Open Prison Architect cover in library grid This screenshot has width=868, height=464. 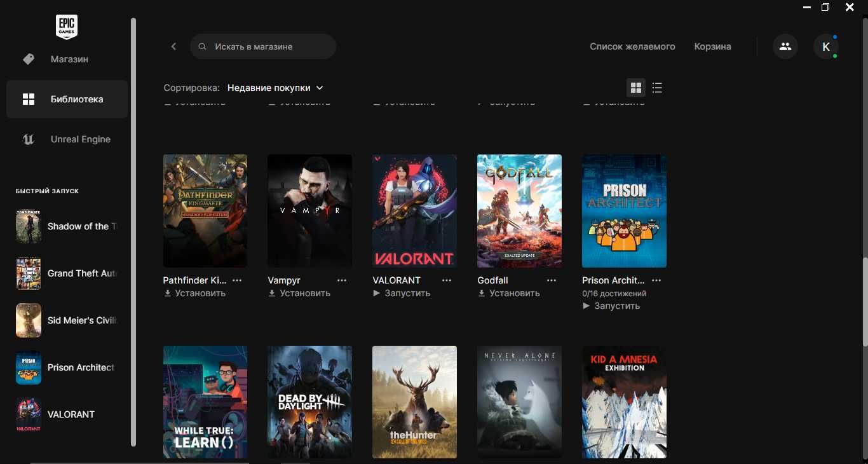click(624, 211)
